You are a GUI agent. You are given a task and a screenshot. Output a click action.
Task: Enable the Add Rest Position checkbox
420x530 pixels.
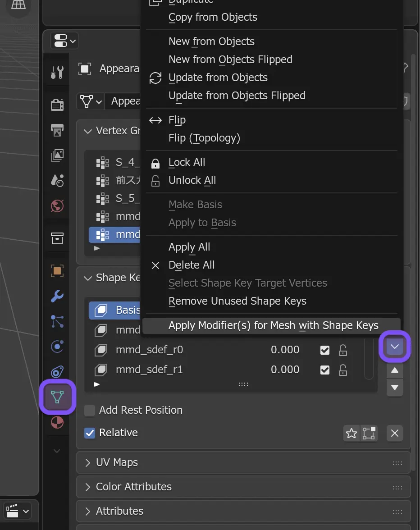tap(90, 410)
